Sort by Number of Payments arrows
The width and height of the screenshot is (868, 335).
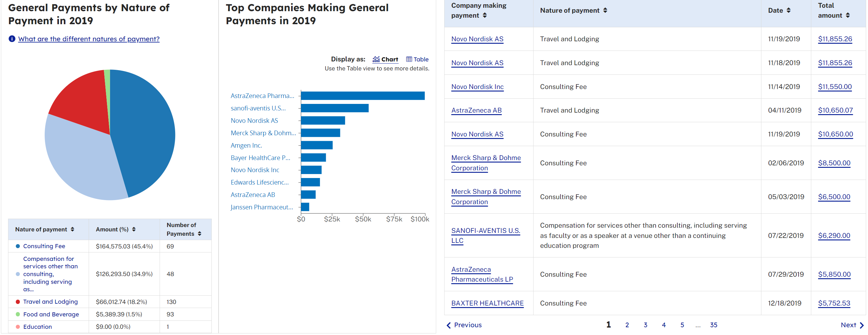click(199, 234)
